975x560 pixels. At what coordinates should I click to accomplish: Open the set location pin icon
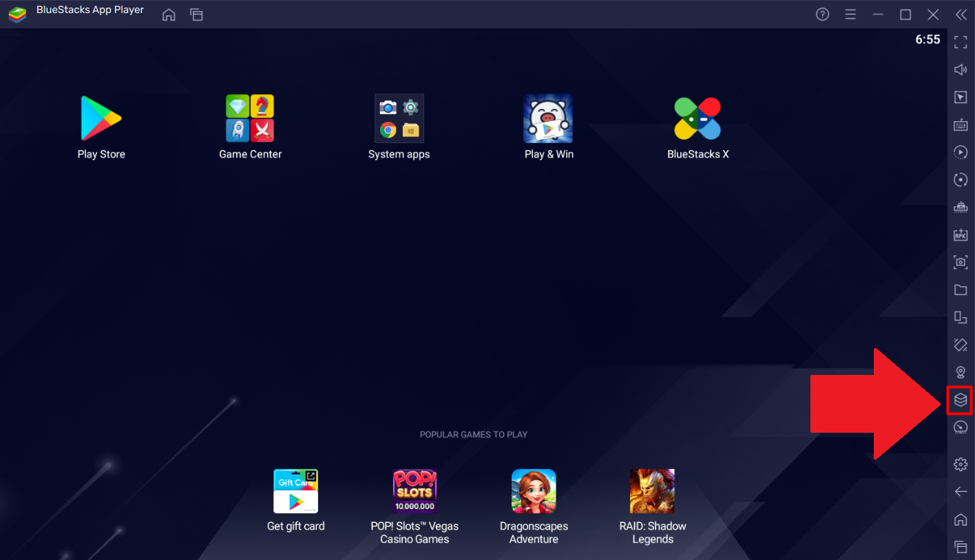[961, 372]
